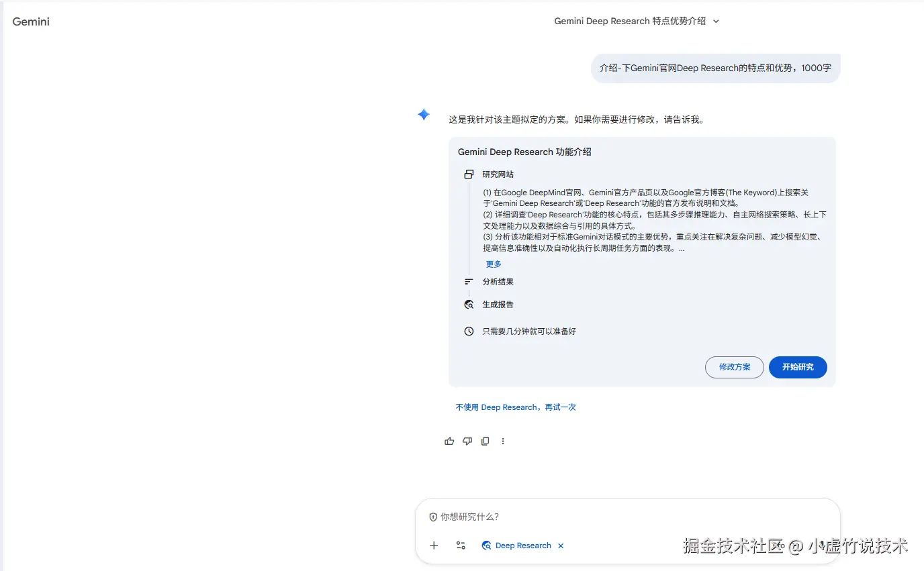
Task: Open the conversation title dropdown
Action: pos(716,21)
